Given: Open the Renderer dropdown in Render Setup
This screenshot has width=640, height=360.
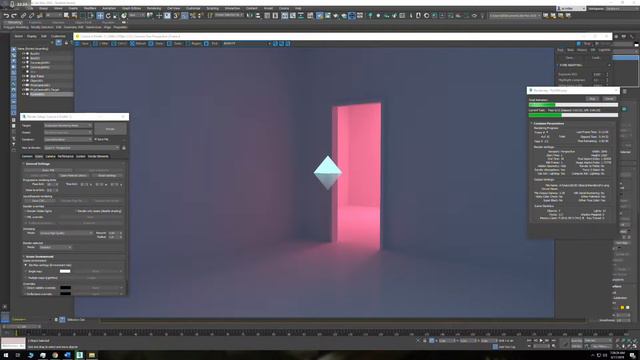Looking at the screenshot, I should [x=68, y=140].
